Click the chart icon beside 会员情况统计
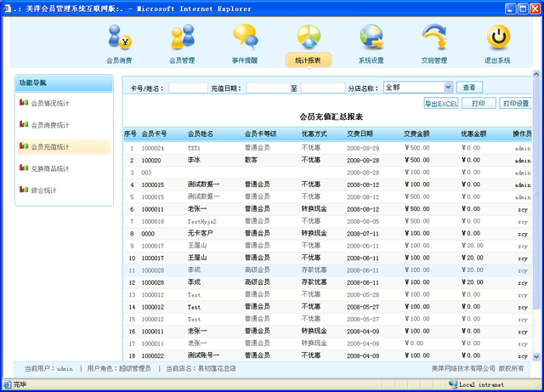 click(x=24, y=102)
